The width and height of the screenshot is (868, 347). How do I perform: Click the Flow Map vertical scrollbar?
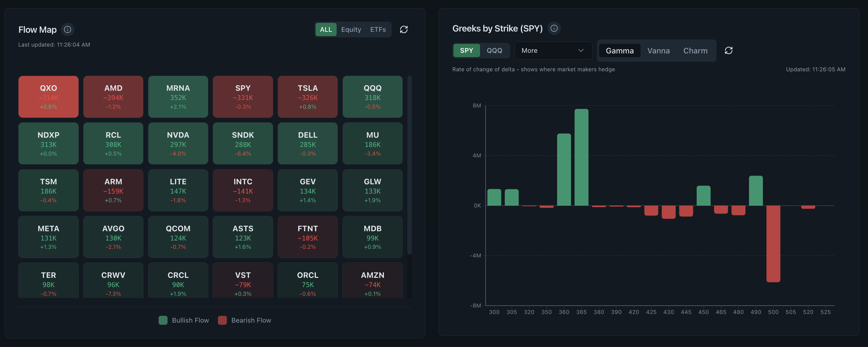tap(409, 165)
